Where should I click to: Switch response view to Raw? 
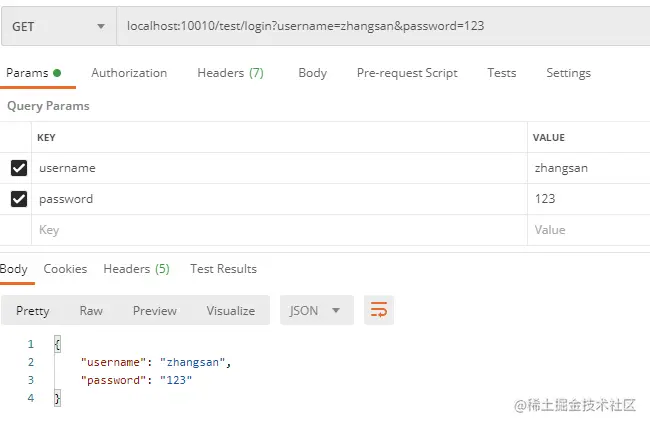[x=91, y=311]
